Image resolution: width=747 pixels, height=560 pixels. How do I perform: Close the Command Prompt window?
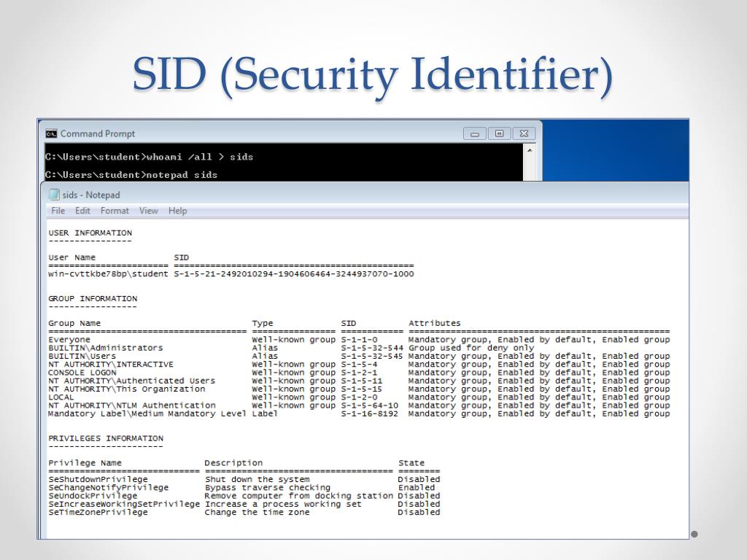coord(524,134)
